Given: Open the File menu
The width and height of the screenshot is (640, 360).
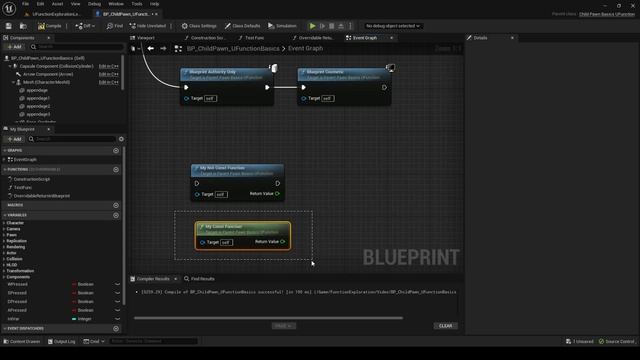Looking at the screenshot, I should [25, 4].
